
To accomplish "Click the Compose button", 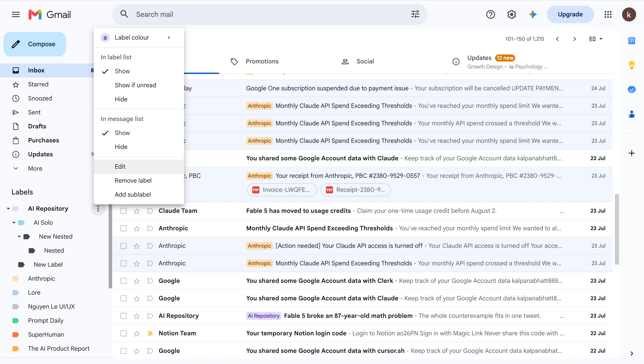I will click(35, 44).
